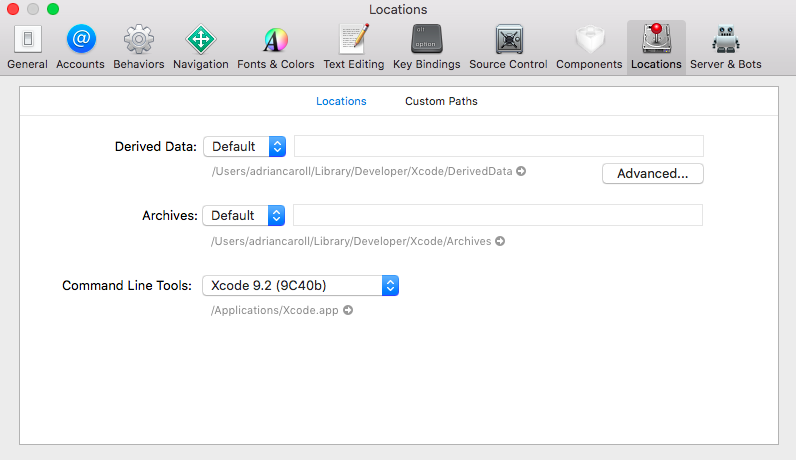Click the Xcode/Archives path text

[351, 241]
